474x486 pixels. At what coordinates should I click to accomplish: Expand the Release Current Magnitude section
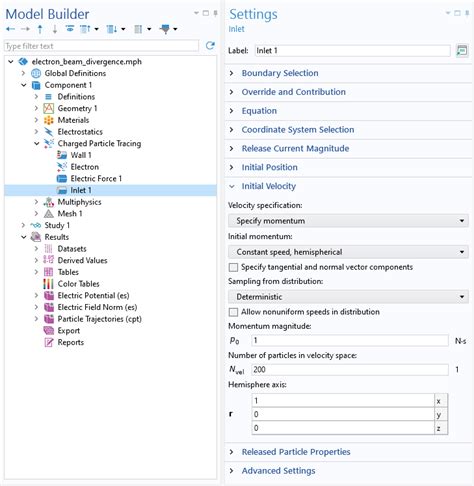coord(295,148)
